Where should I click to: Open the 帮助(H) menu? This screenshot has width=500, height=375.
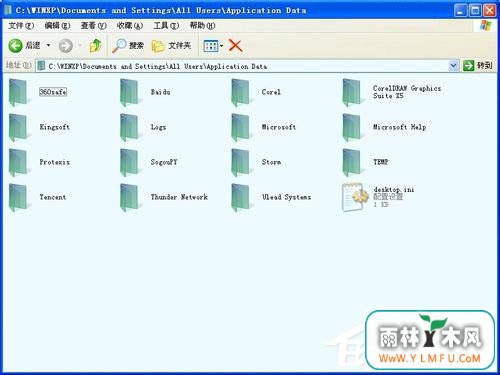[x=202, y=25]
